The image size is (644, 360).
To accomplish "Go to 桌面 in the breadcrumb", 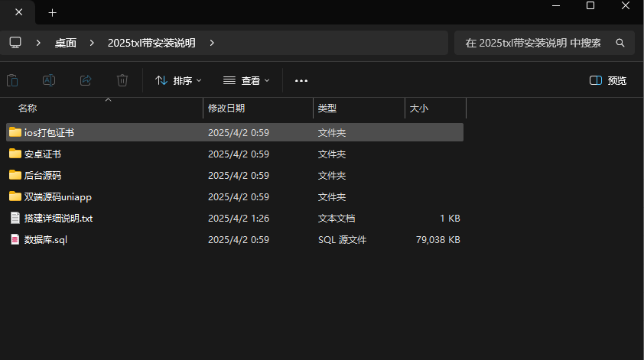I will (x=65, y=43).
